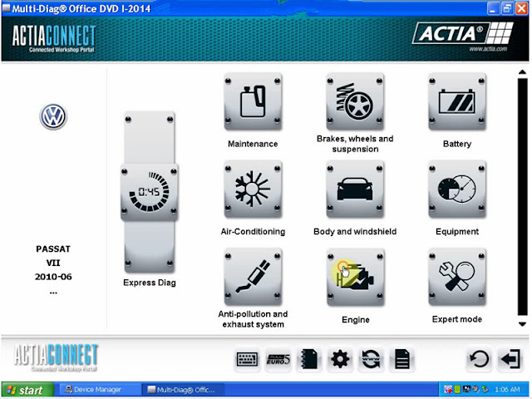The height and width of the screenshot is (399, 532).
Task: Click the ACTIACONNECT header logo
Action: 54,38
